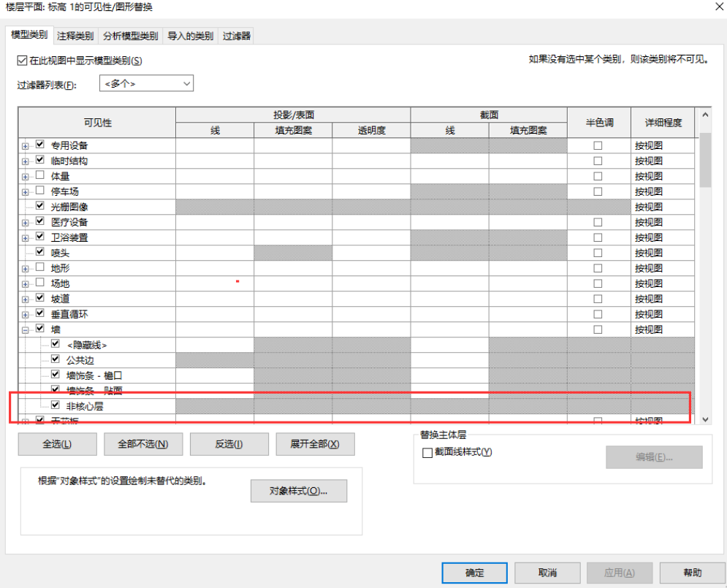727x588 pixels.
Task: Click 详细程度 cell for 专用设备
Action: tap(663, 145)
